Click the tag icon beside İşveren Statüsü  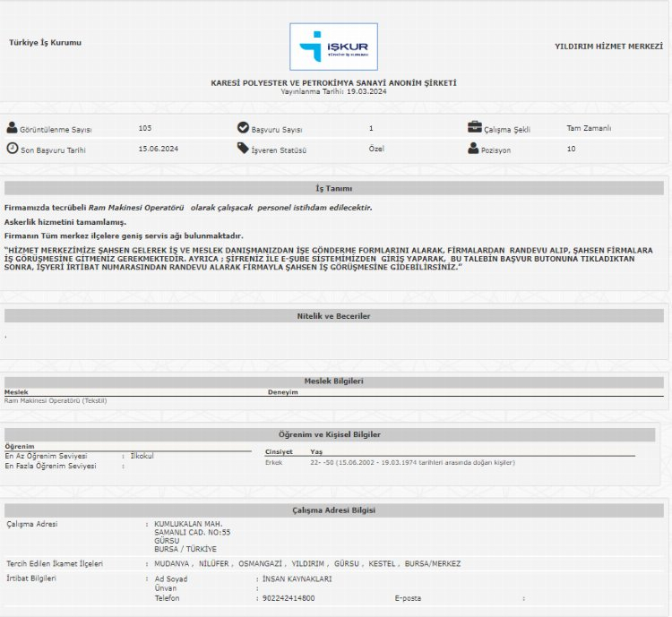click(243, 149)
